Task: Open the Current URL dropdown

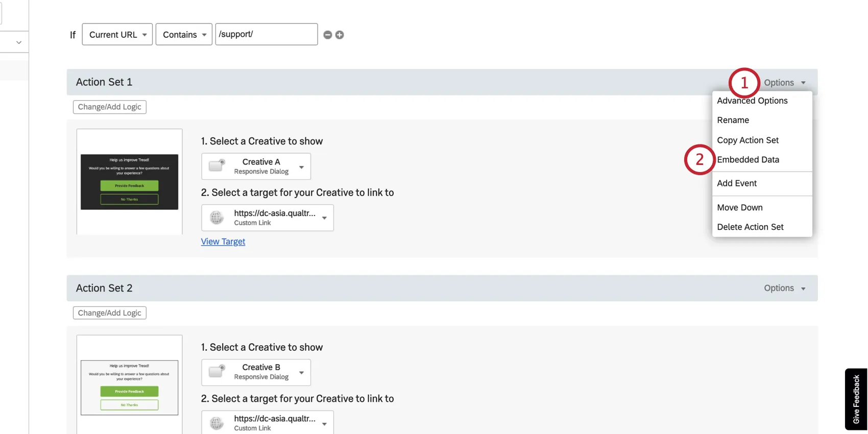Action: [x=117, y=34]
